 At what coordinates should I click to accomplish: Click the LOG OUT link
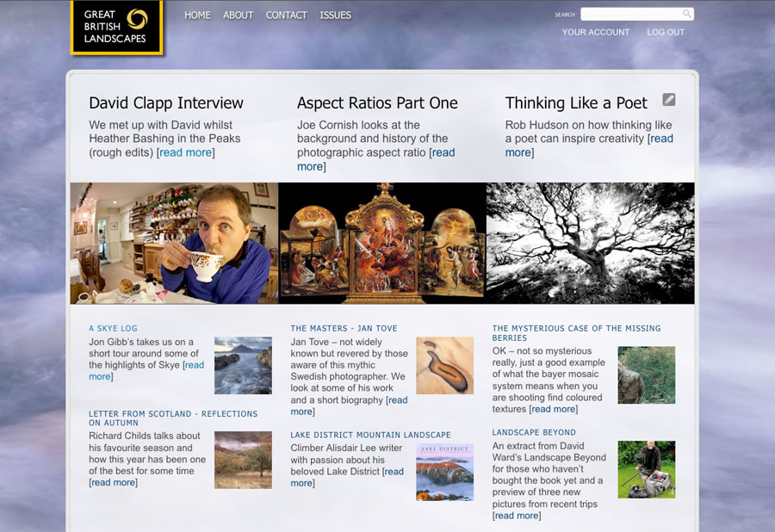pos(666,33)
